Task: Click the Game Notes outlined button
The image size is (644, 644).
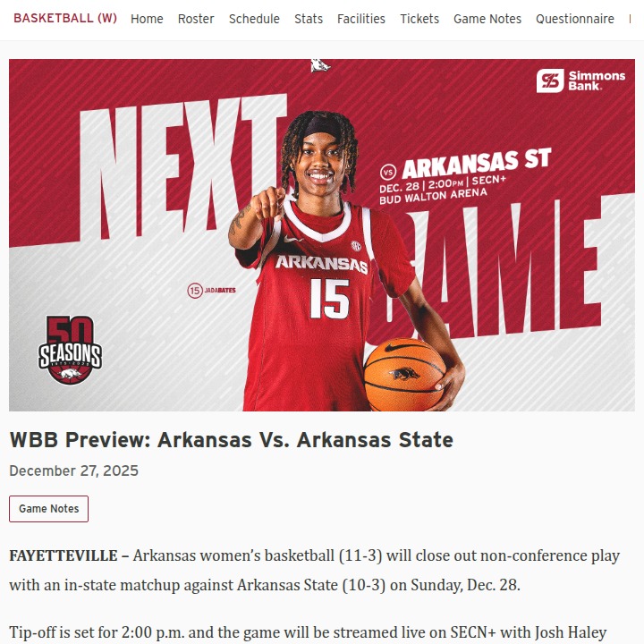Action: pyautogui.click(x=49, y=508)
